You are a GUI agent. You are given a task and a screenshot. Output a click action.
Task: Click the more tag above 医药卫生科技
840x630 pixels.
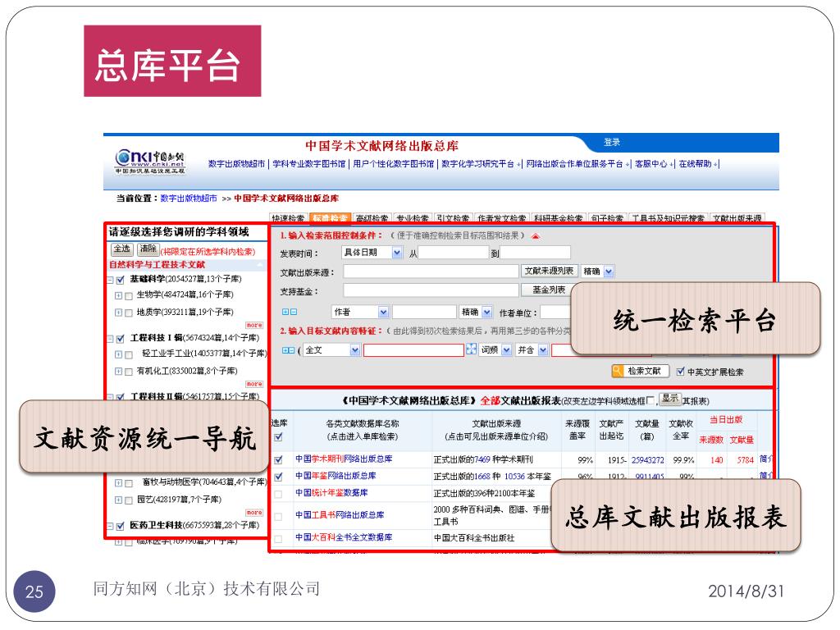(254, 513)
